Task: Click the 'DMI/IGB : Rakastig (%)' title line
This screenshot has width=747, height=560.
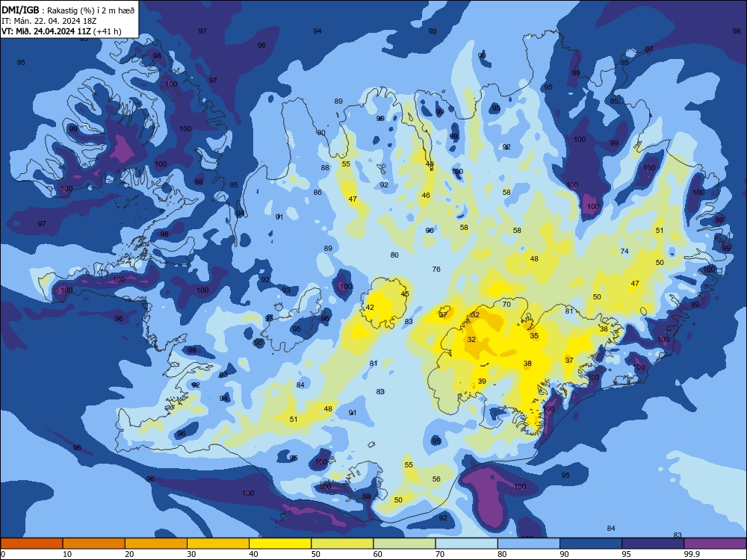Action: click(68, 10)
